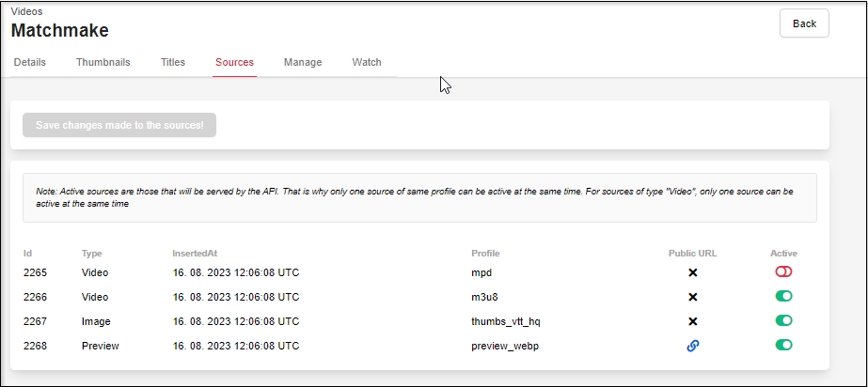The width and height of the screenshot is (868, 387).
Task: Disable the Active toggle for m3u8 source
Action: pyautogui.click(x=783, y=296)
